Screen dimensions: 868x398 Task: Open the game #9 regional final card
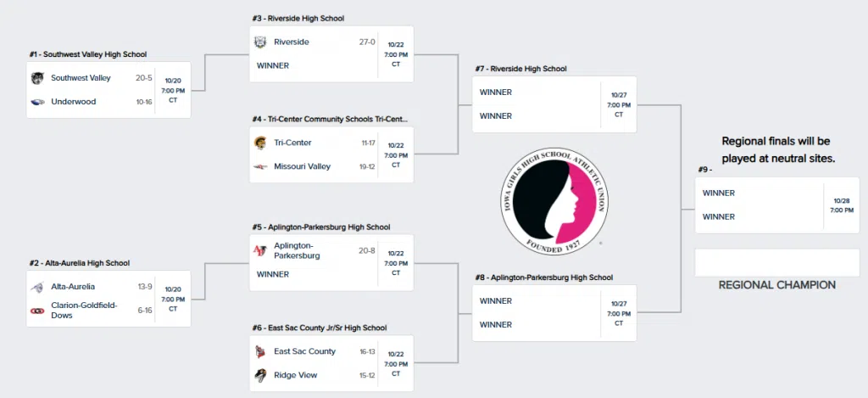776,205
